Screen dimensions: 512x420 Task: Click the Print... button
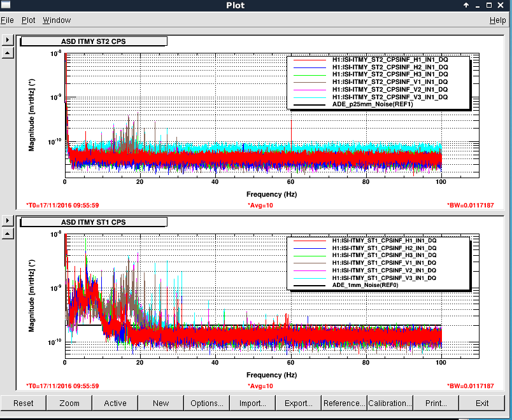click(x=436, y=403)
